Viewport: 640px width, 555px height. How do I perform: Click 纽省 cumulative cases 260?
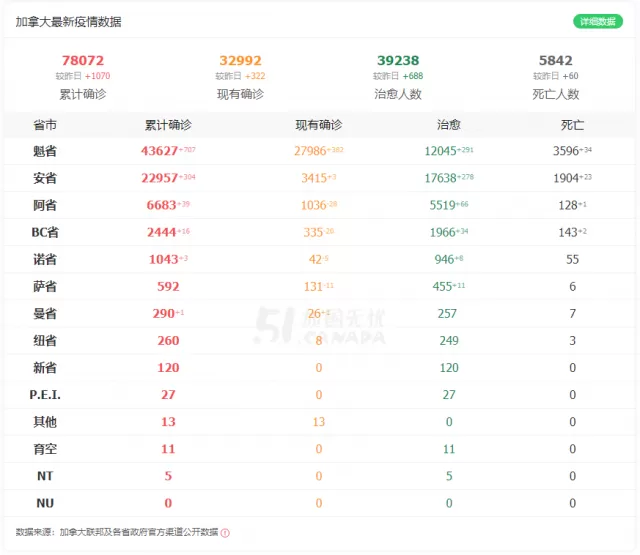(168, 340)
